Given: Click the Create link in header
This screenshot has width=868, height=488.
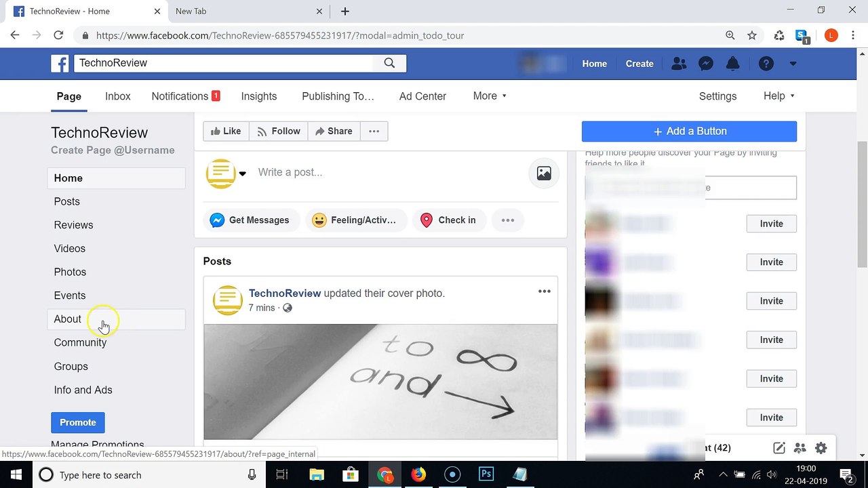Looking at the screenshot, I should [639, 64].
